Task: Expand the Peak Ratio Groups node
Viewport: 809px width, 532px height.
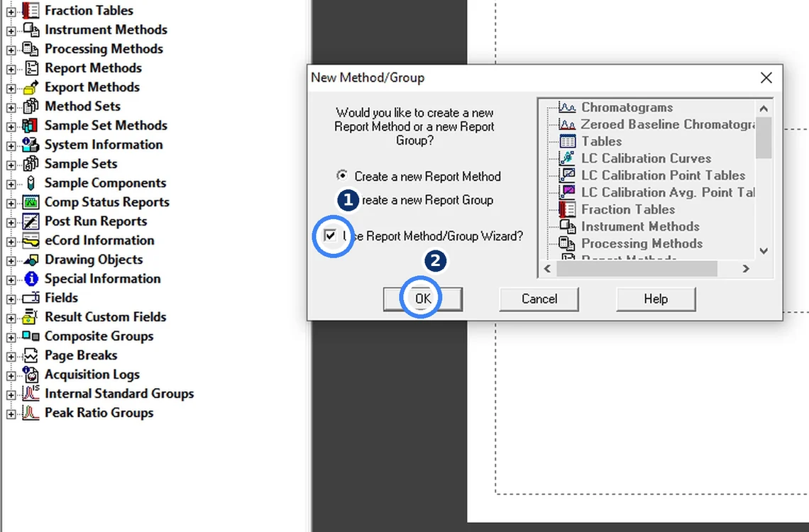Action: [11, 414]
